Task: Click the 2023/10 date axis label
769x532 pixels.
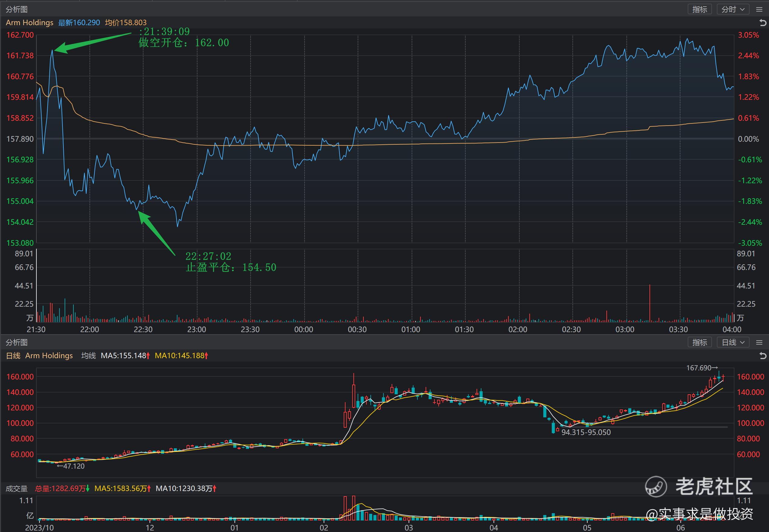Action: tap(39, 528)
